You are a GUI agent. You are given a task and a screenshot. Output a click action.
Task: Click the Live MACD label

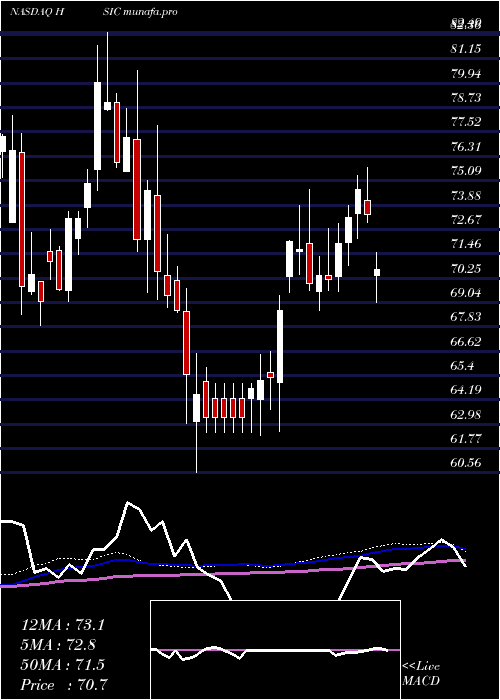[421, 673]
